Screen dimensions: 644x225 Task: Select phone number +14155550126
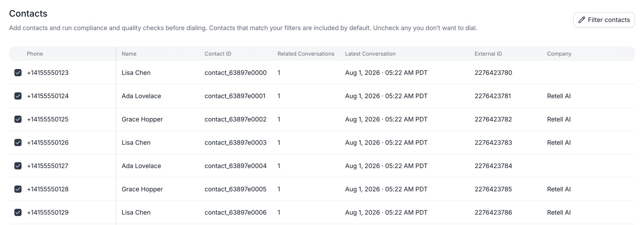(x=48, y=143)
